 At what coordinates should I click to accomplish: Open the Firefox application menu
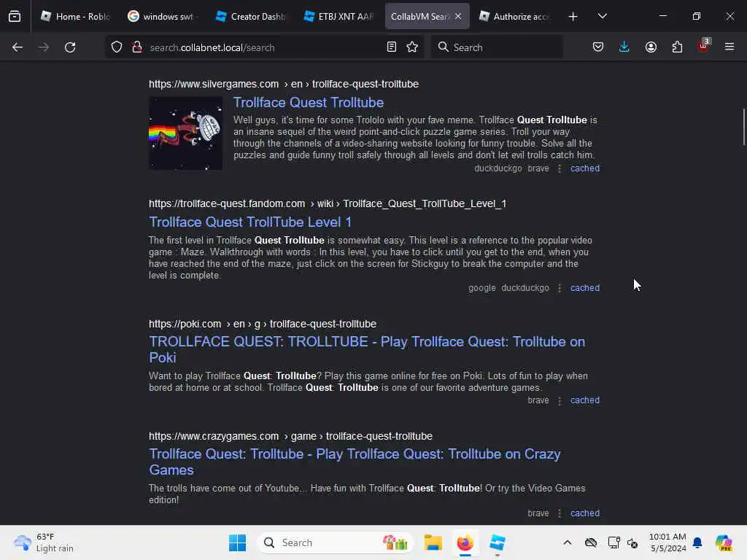coord(729,47)
